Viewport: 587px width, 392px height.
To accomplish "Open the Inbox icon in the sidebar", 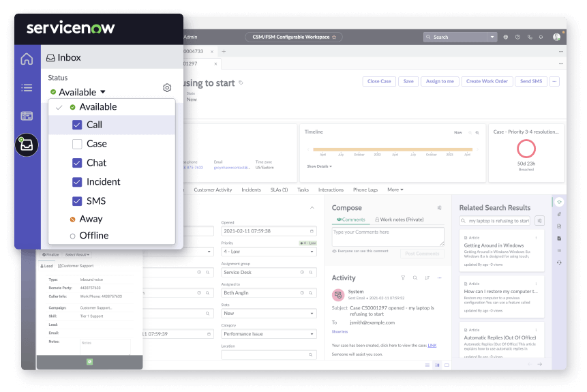I will 27,145.
